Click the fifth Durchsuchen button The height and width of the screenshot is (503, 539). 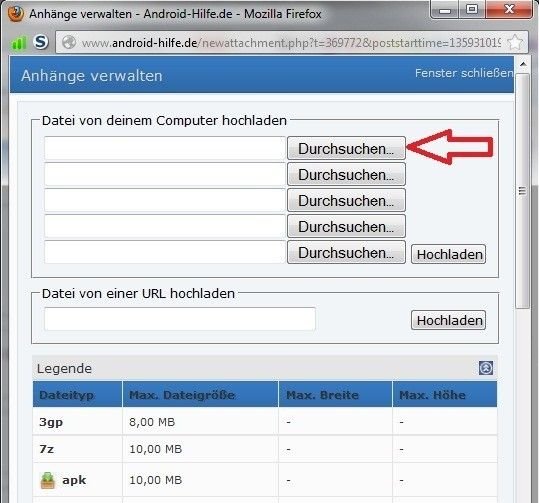[346, 252]
